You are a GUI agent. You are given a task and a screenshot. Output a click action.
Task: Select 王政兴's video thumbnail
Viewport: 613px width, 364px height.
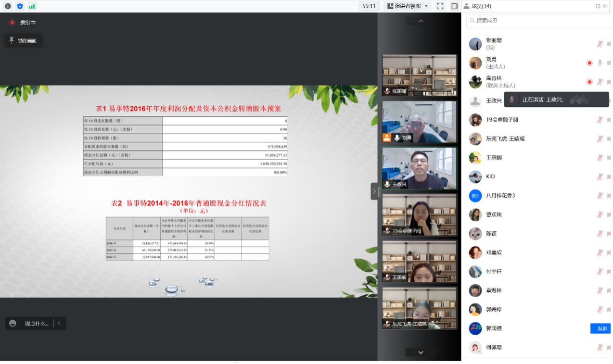(419, 168)
